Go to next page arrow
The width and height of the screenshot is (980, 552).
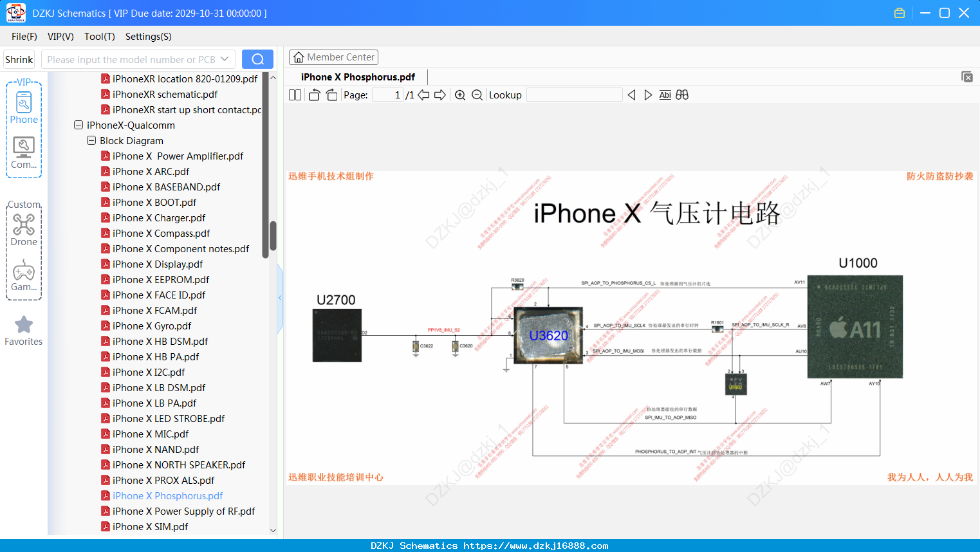point(440,95)
